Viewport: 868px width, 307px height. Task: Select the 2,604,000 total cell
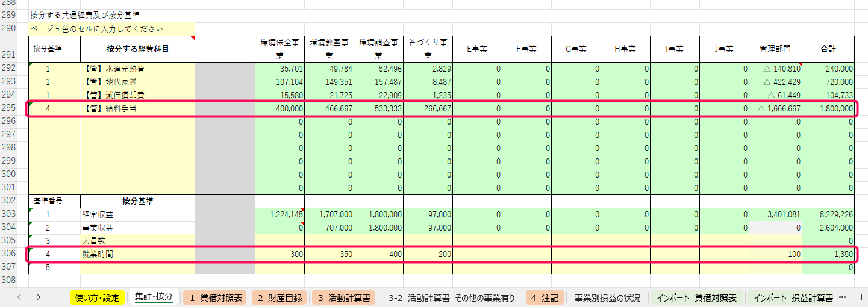click(x=828, y=228)
